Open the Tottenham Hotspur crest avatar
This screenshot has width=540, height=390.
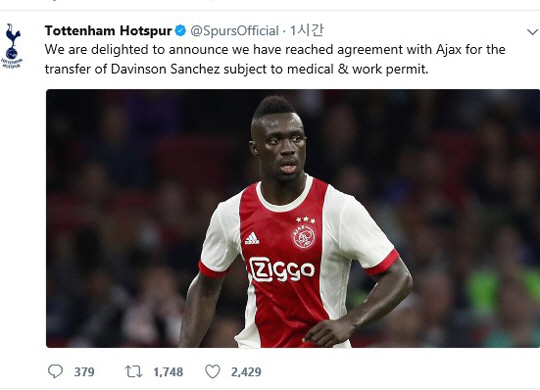click(x=13, y=46)
